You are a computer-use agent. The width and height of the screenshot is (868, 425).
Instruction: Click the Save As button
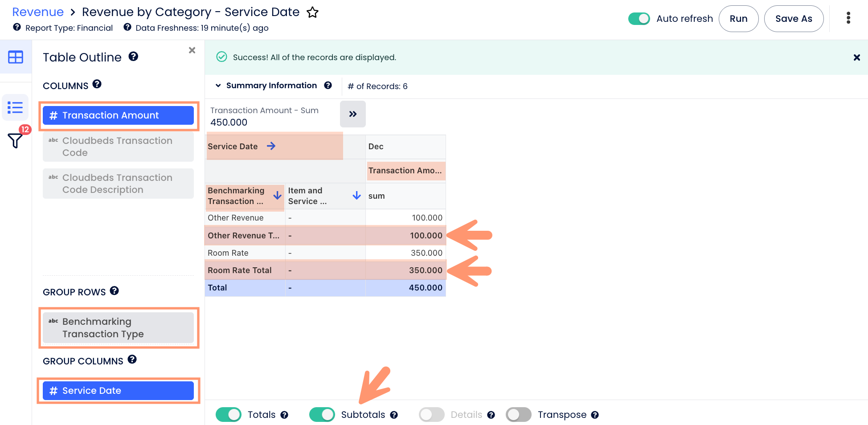[x=793, y=19]
